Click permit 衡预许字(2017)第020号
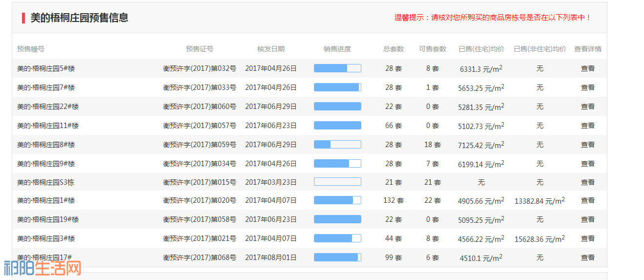Viewport: 644px width, 280px height. click(x=200, y=200)
